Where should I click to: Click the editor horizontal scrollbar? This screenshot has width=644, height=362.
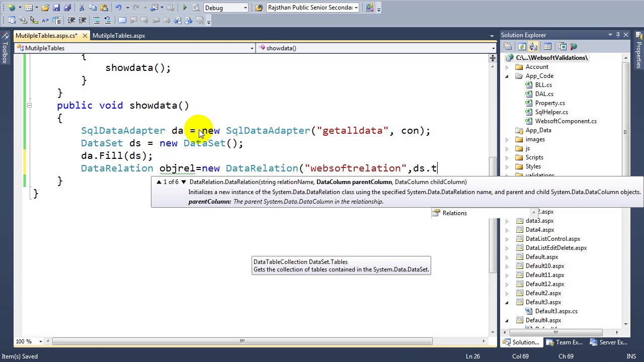(x=242, y=341)
